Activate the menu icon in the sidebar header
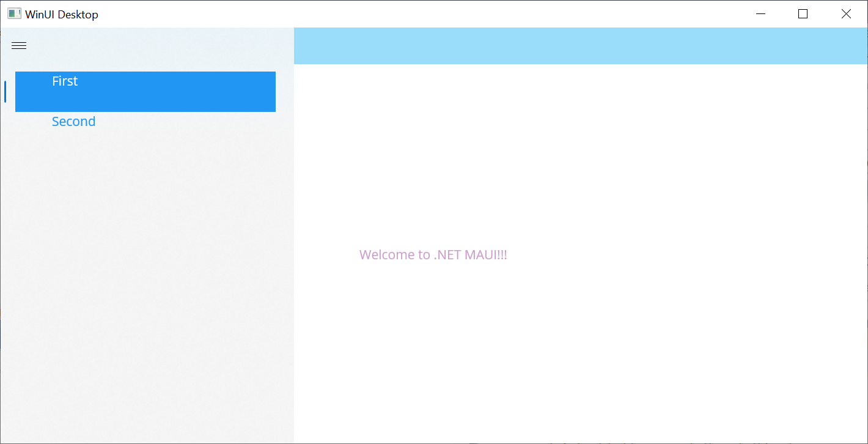This screenshot has width=868, height=444. pyautogui.click(x=18, y=45)
